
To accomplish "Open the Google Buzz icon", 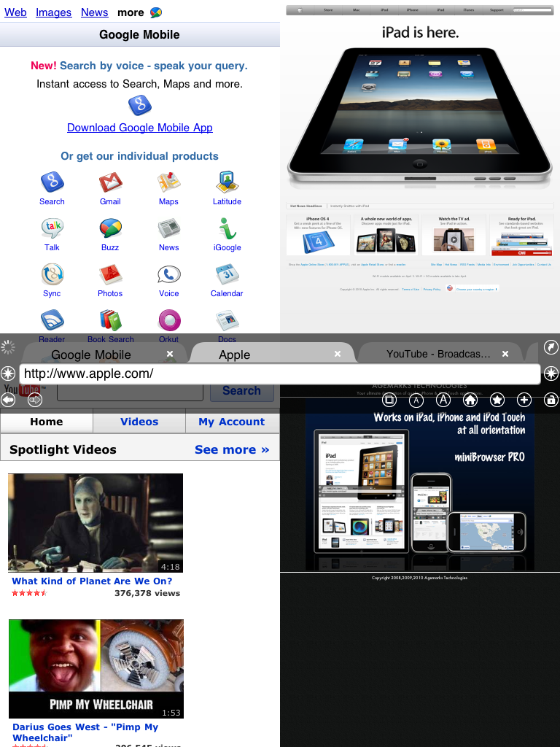I will click(111, 228).
